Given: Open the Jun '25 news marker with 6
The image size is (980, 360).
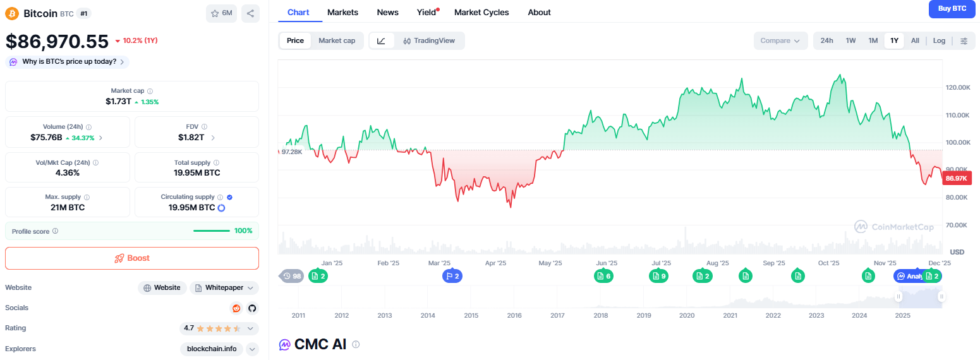Looking at the screenshot, I should coord(603,276).
